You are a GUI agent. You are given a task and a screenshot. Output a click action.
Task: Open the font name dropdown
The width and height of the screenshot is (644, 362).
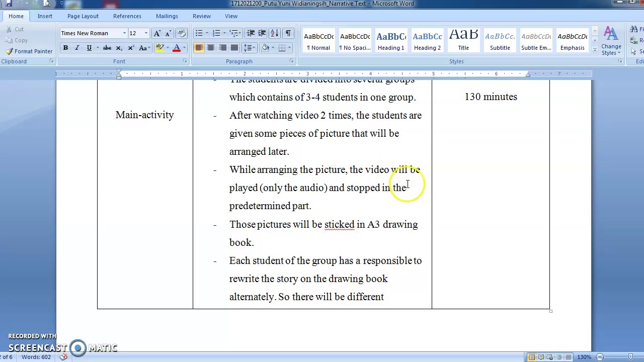(x=124, y=33)
